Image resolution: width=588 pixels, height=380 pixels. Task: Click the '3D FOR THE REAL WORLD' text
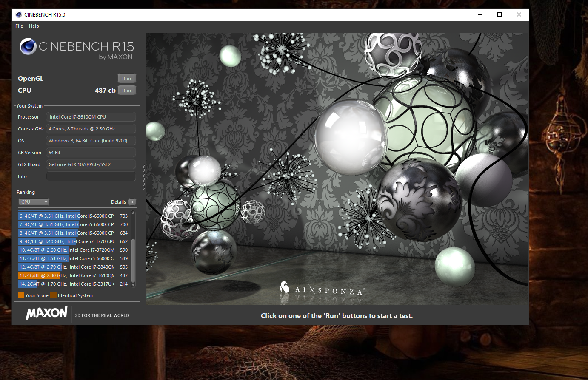click(102, 315)
